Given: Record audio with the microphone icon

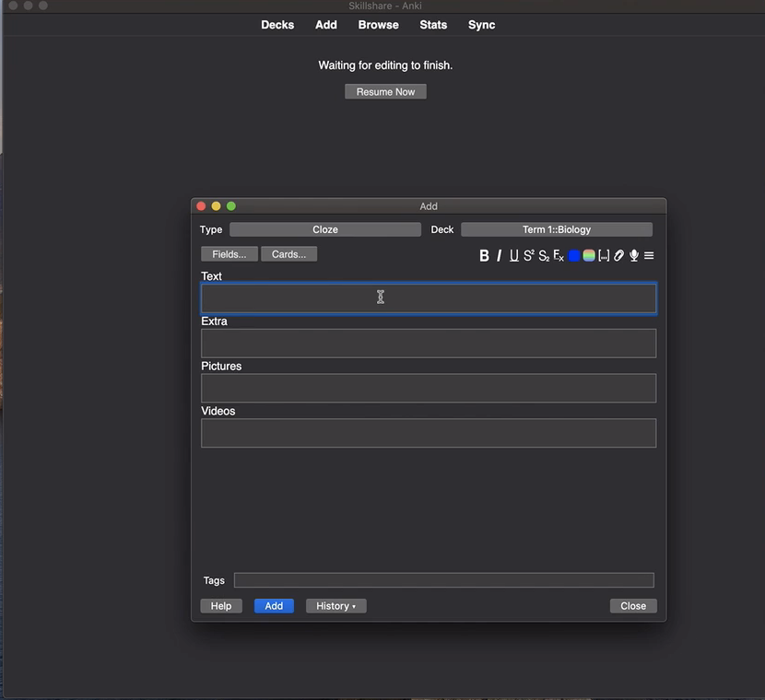Looking at the screenshot, I should [634, 255].
